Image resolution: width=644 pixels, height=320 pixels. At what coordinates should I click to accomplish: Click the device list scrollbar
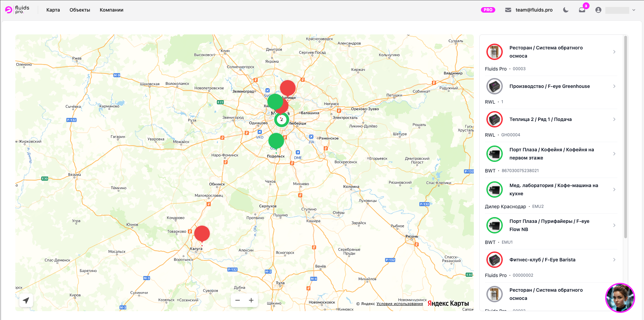(x=626, y=137)
